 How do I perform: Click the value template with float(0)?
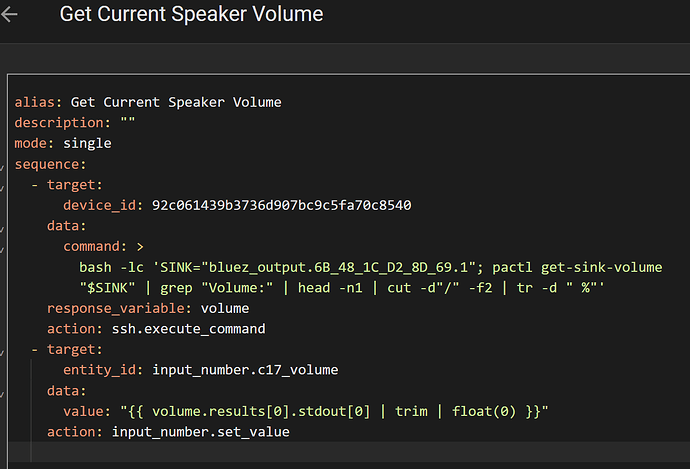point(334,411)
